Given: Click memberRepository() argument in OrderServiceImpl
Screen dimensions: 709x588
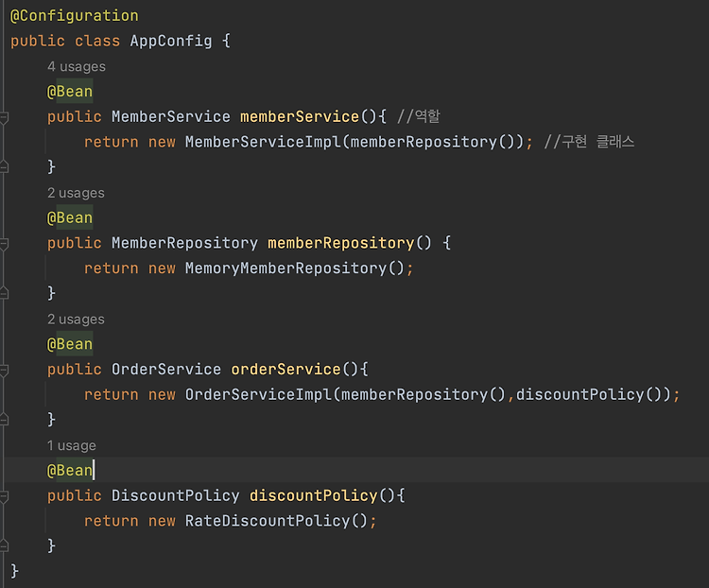Looking at the screenshot, I should pyautogui.click(x=424, y=394).
